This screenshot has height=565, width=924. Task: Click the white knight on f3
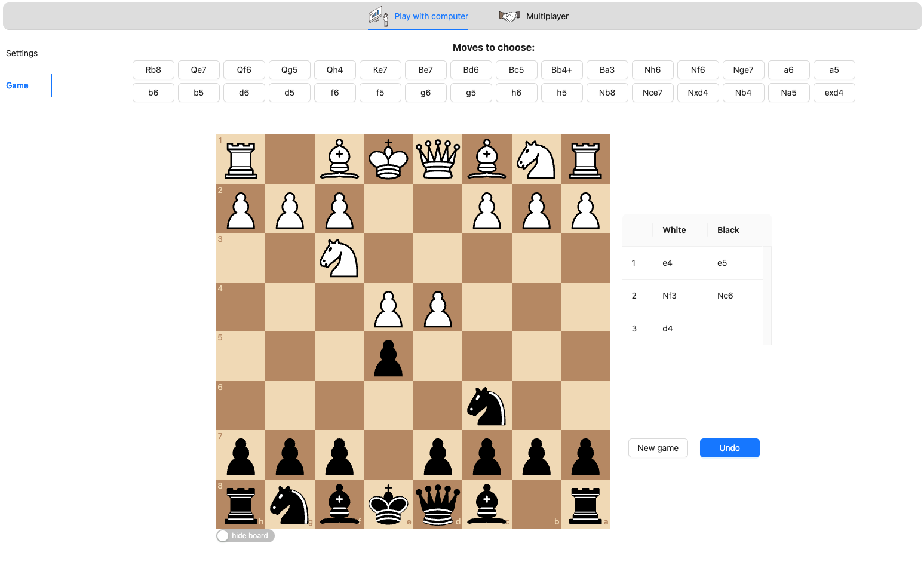339,257
